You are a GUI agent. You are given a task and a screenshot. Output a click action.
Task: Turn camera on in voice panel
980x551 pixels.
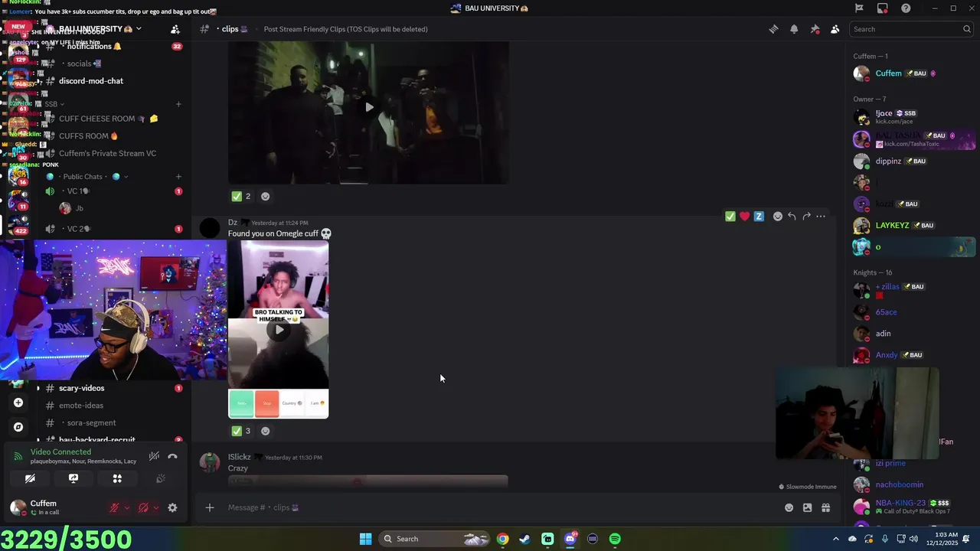click(30, 478)
